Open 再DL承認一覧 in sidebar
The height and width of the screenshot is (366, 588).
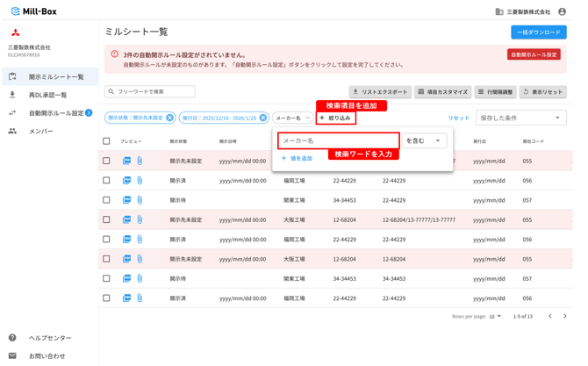click(47, 95)
